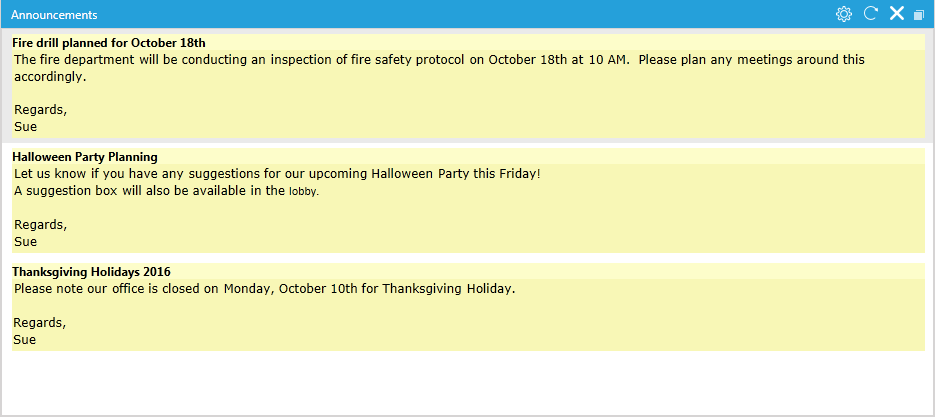
Task: Refresh the Announcements panel
Action: [x=871, y=14]
